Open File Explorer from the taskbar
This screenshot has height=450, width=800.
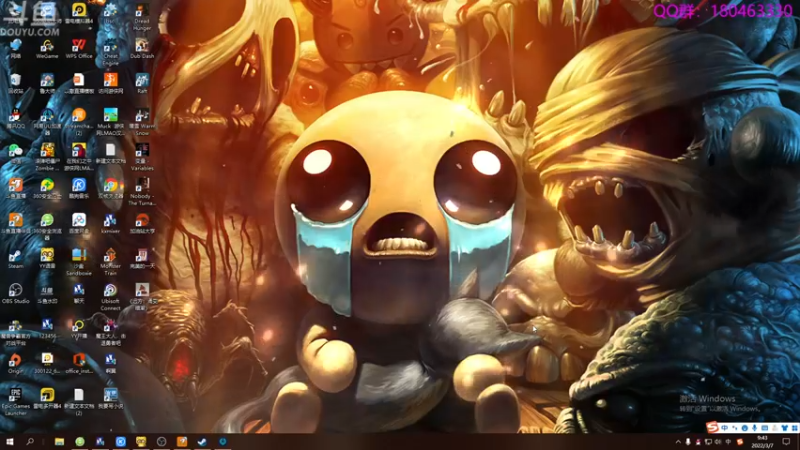tap(59, 441)
